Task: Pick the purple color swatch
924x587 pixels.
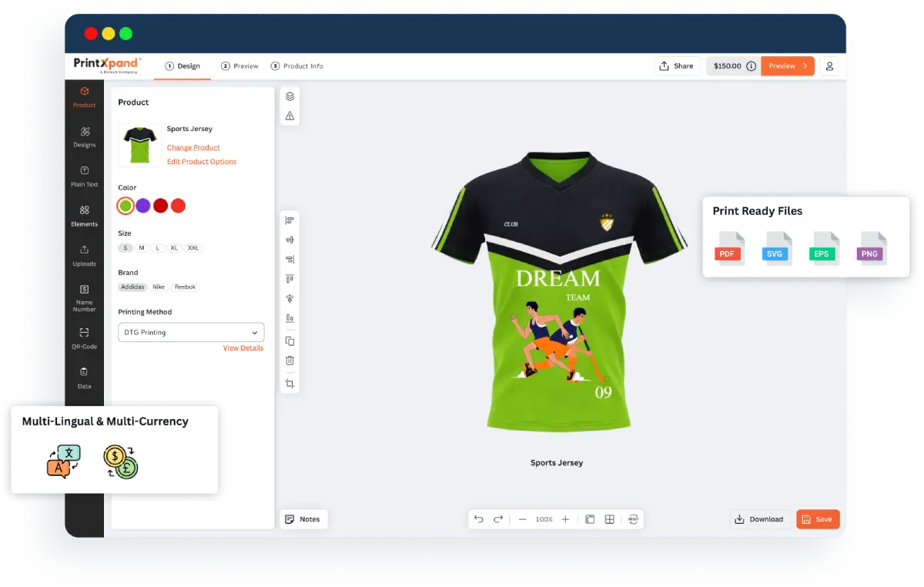Action: click(x=143, y=206)
